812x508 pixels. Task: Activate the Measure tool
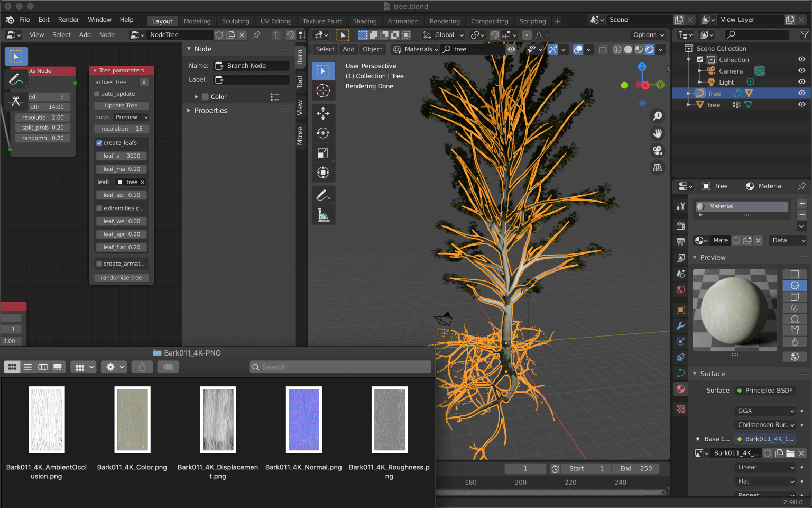[324, 215]
